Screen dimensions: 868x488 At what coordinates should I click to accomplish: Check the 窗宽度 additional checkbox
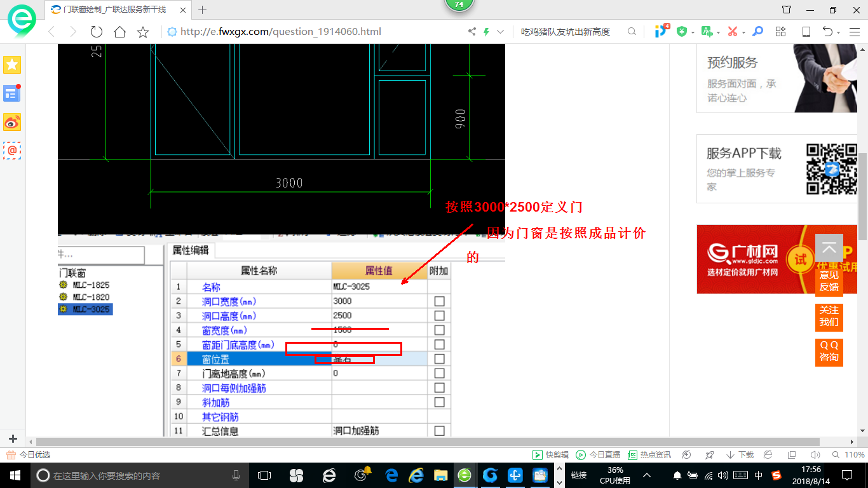tap(439, 330)
